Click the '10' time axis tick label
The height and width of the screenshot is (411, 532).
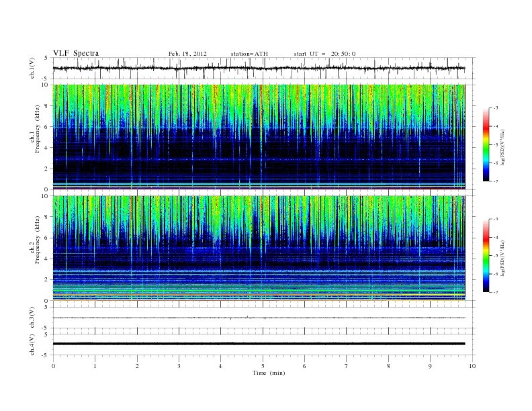pyautogui.click(x=472, y=366)
